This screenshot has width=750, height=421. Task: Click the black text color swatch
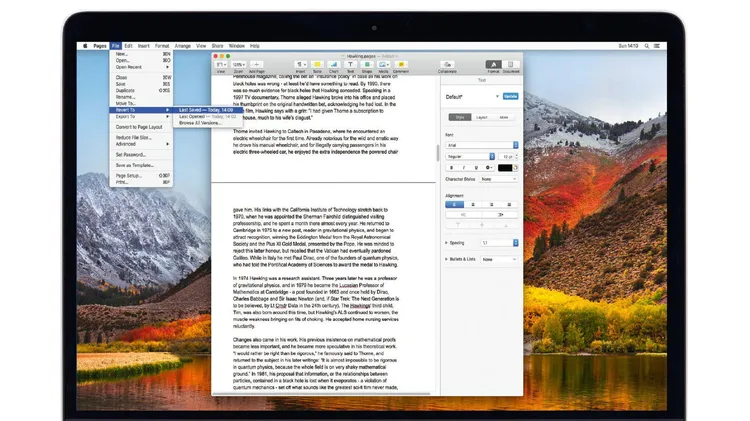506,168
